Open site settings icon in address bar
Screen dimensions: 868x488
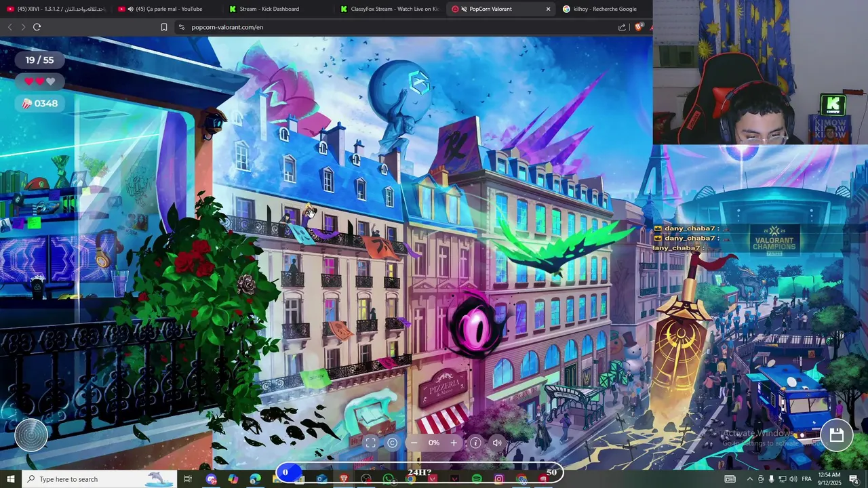point(181,27)
